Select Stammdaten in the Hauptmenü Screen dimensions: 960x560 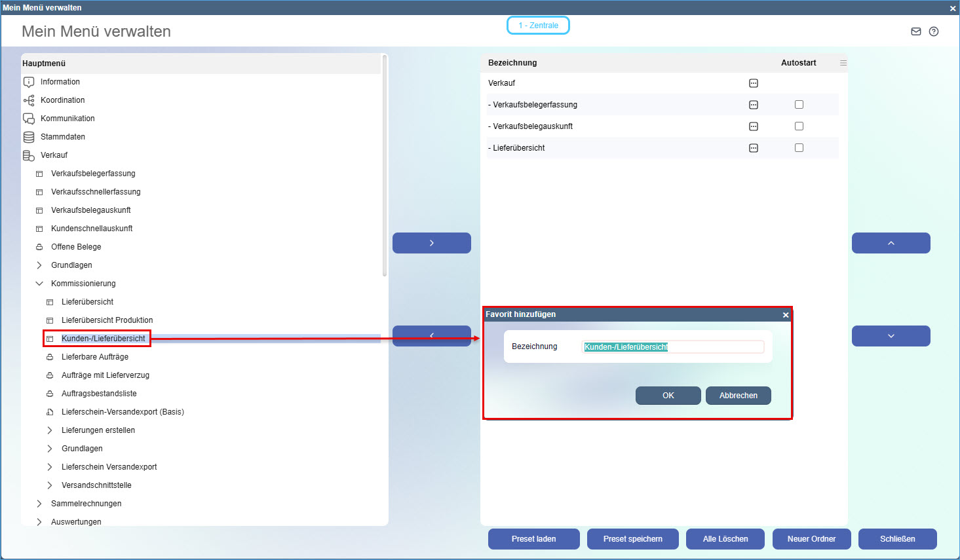(x=63, y=137)
